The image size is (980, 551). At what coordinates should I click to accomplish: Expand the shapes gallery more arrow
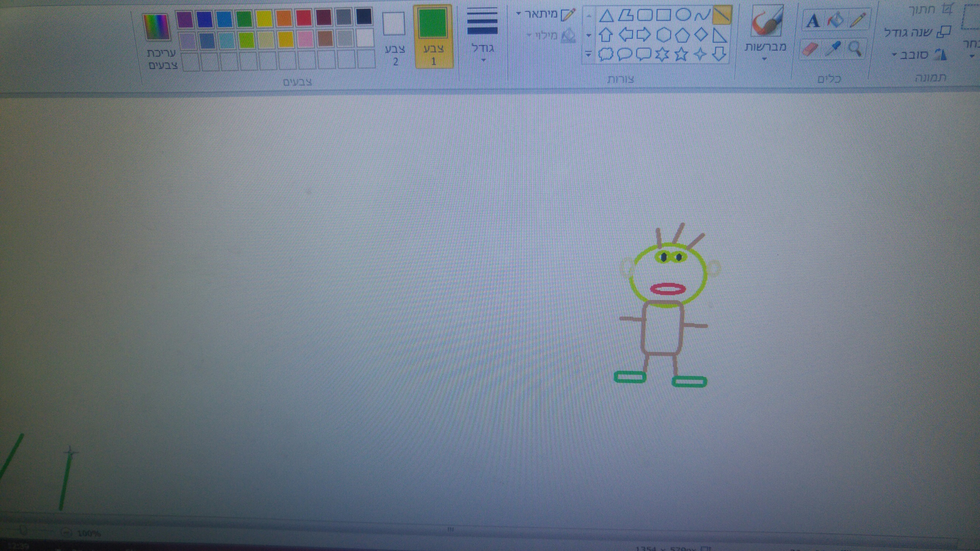tap(588, 54)
